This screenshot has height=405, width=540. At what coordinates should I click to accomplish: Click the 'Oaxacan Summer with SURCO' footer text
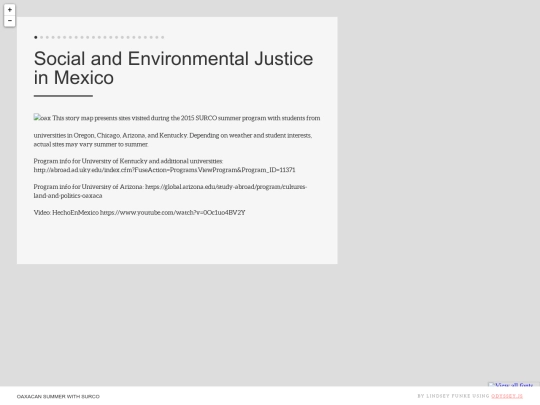click(58, 396)
